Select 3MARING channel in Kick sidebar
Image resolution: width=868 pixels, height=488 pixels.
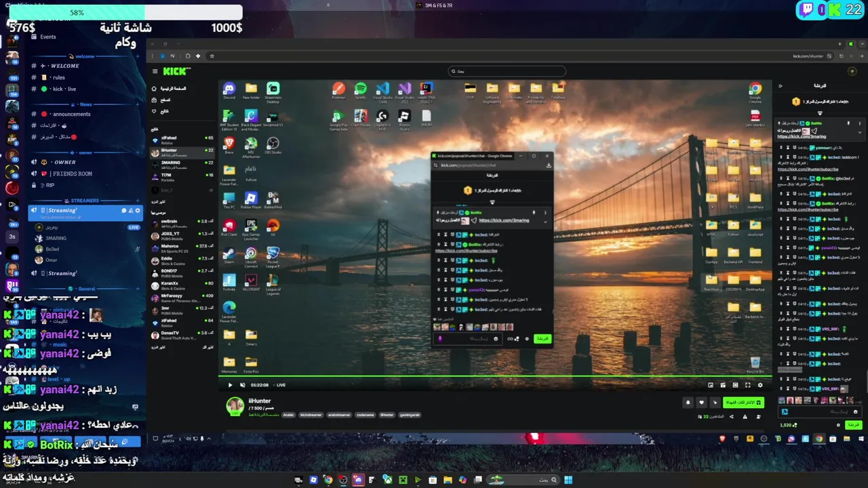[182, 165]
